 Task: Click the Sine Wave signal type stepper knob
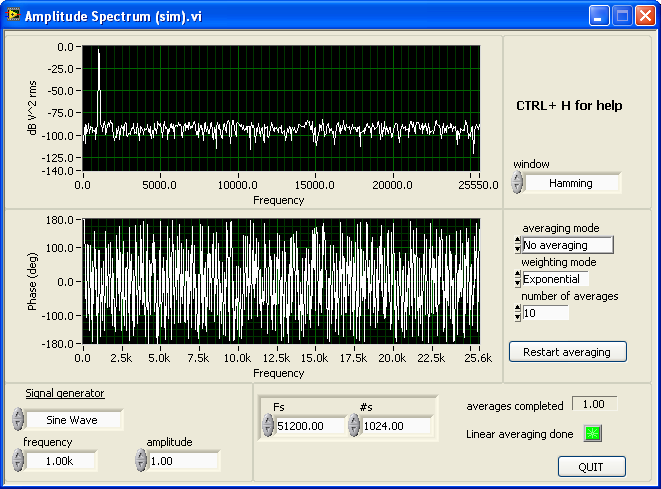point(18,419)
